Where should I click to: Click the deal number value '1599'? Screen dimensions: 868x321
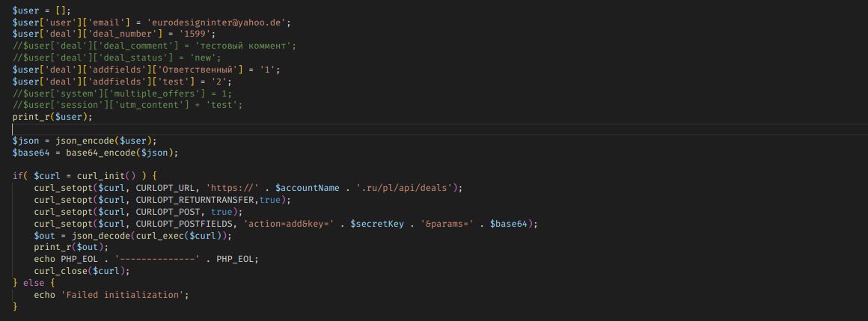point(195,34)
